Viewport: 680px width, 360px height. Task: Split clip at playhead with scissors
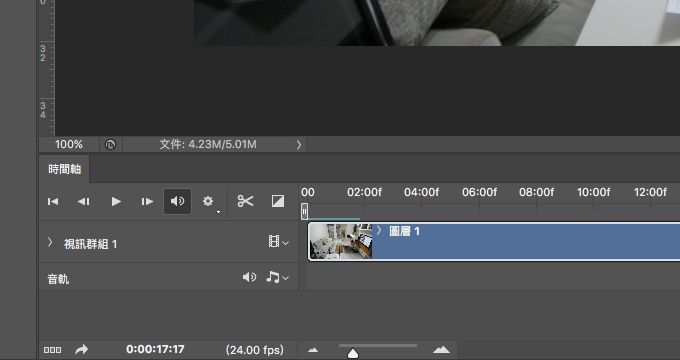pyautogui.click(x=245, y=201)
